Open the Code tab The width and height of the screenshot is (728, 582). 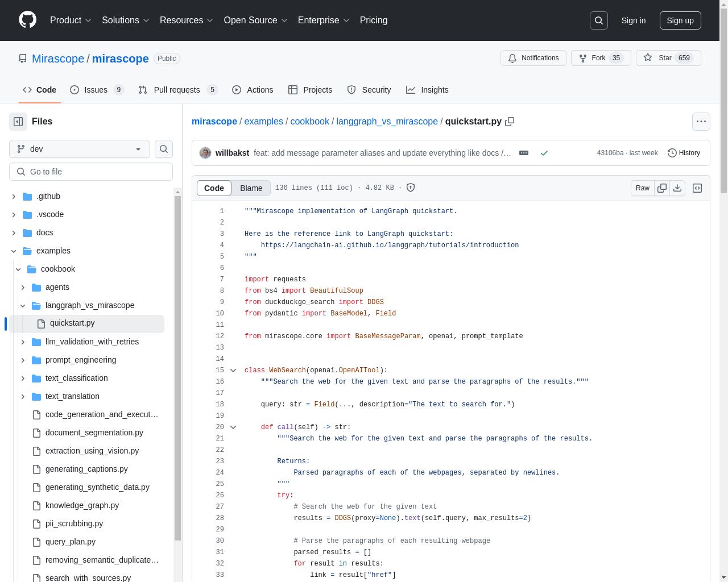39,90
